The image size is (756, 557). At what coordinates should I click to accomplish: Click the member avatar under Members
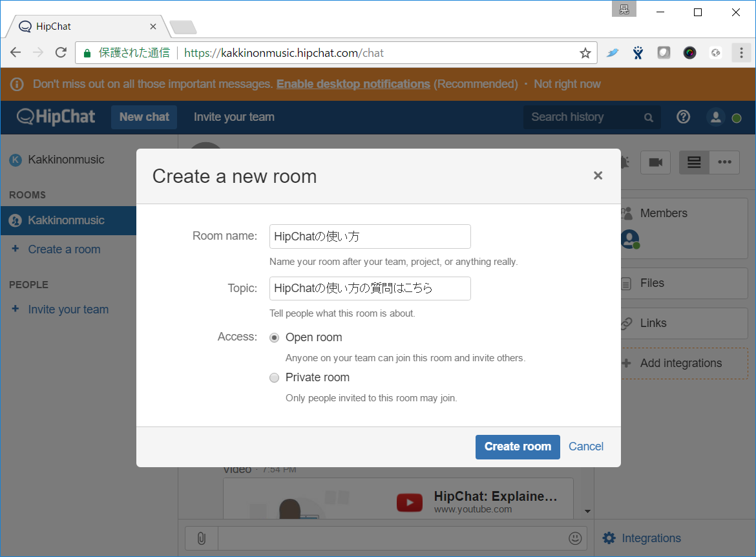coord(630,240)
